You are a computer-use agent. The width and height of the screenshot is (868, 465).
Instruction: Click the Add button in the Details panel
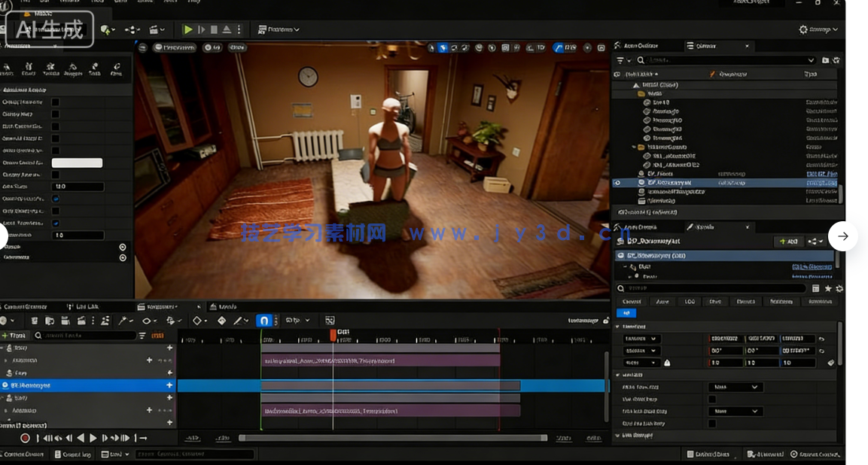tap(788, 241)
